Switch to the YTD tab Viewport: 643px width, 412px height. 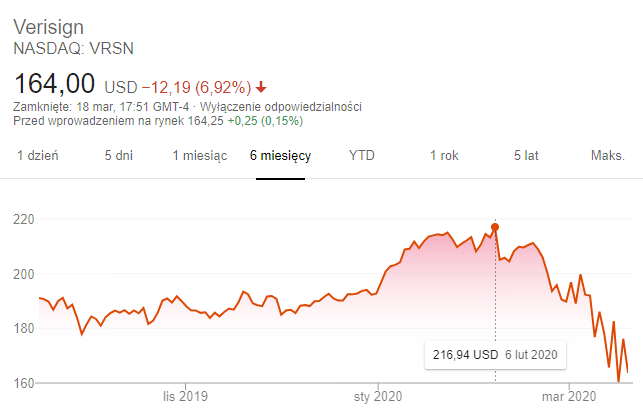(x=361, y=156)
